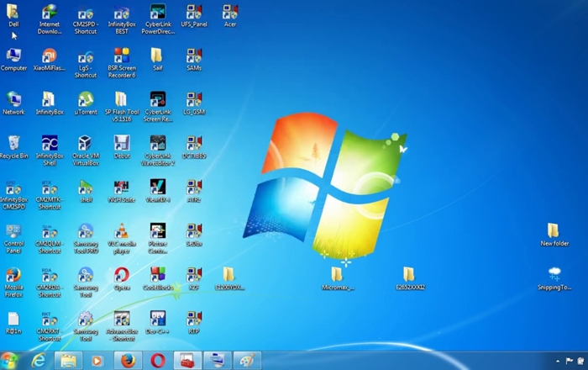Select the CM2MTK - Shortcut icon
This screenshot has width=588, height=370.
[49, 195]
